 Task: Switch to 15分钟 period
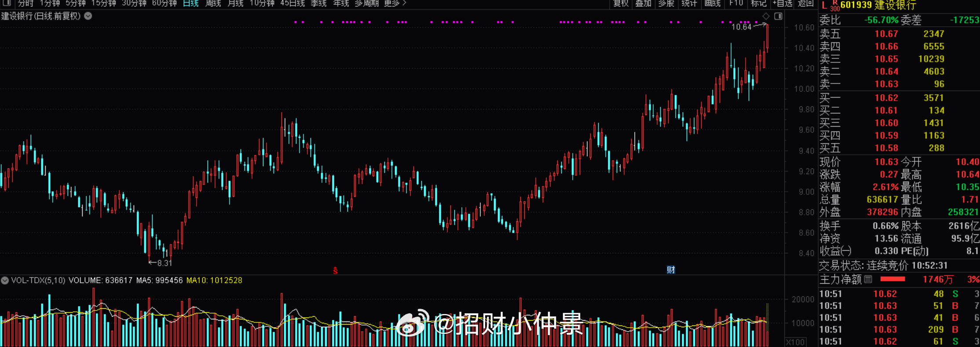[x=103, y=4]
